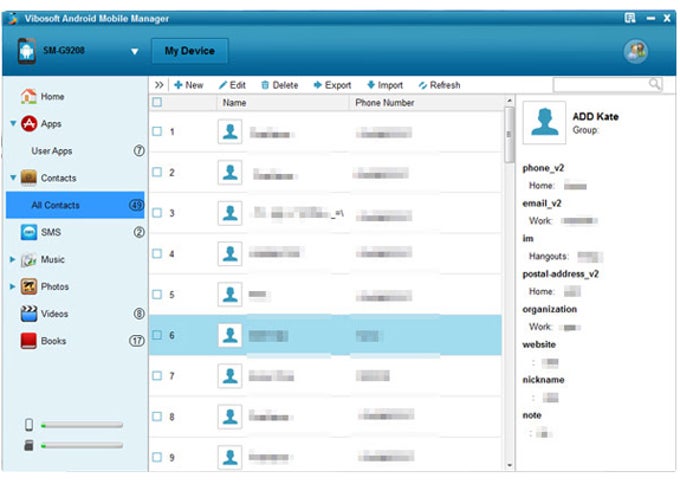Open the SM-G9208 device dropdown arrow

tap(135, 52)
